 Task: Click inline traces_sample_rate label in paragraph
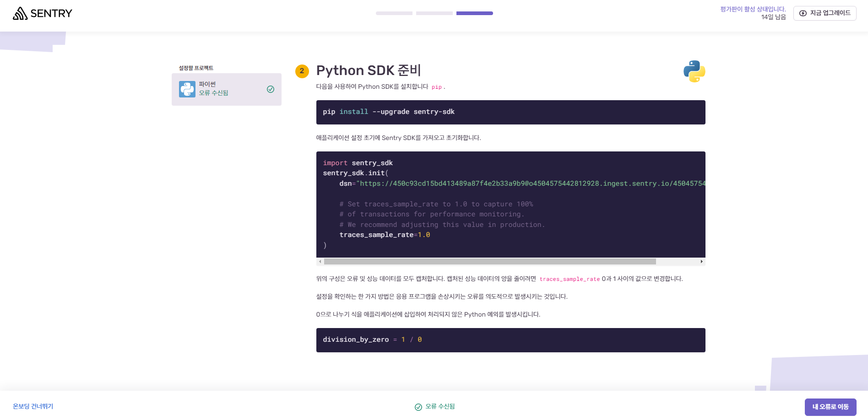coord(569,279)
